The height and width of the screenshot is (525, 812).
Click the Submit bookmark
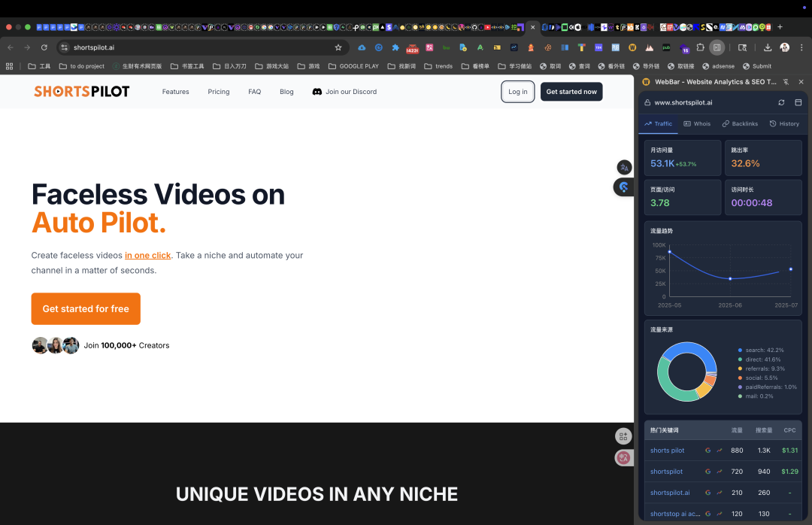(x=756, y=66)
